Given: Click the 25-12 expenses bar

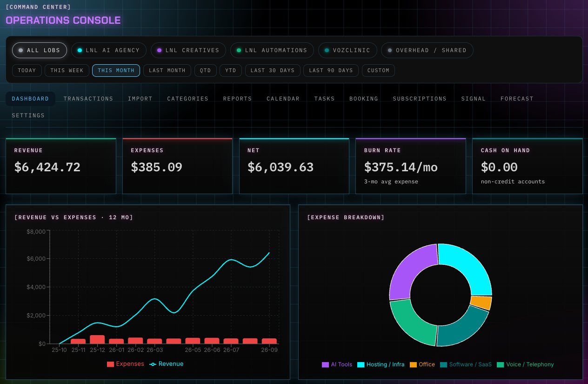Looking at the screenshot, I should click(x=97, y=339).
